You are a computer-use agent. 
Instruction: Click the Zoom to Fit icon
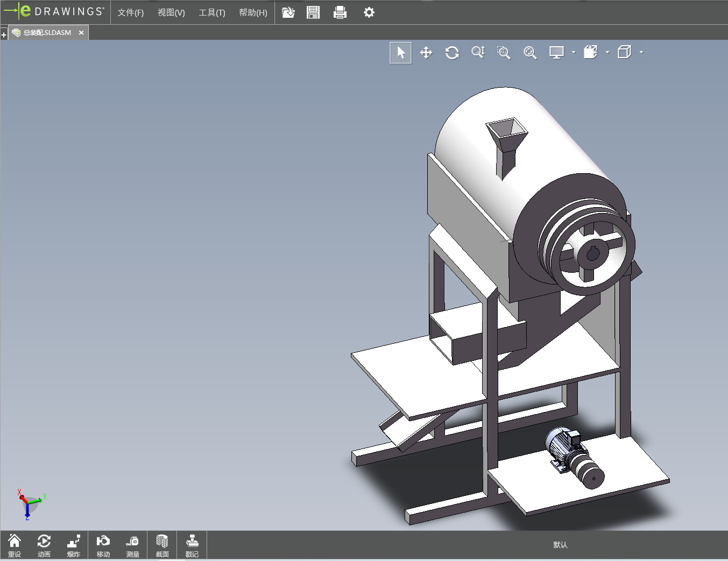530,53
